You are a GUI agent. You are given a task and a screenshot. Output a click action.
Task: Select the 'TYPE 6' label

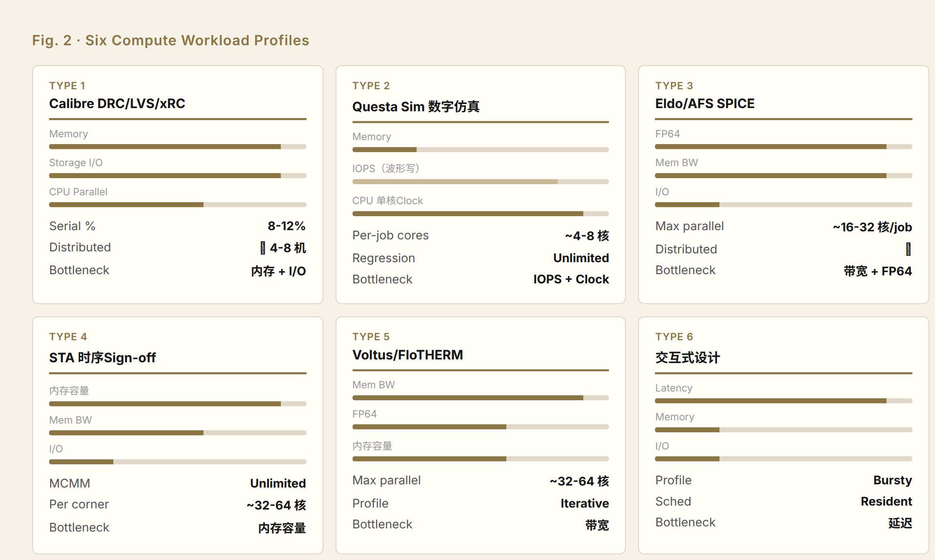tap(674, 337)
